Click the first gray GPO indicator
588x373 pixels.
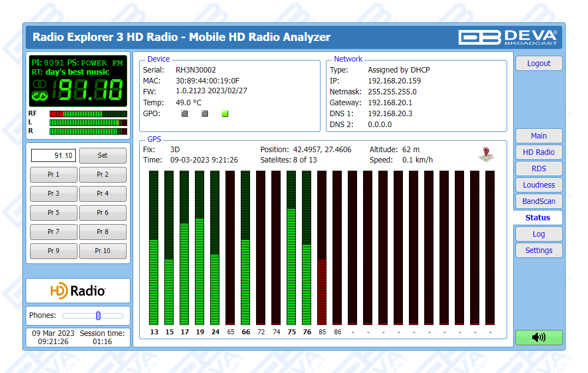point(185,113)
